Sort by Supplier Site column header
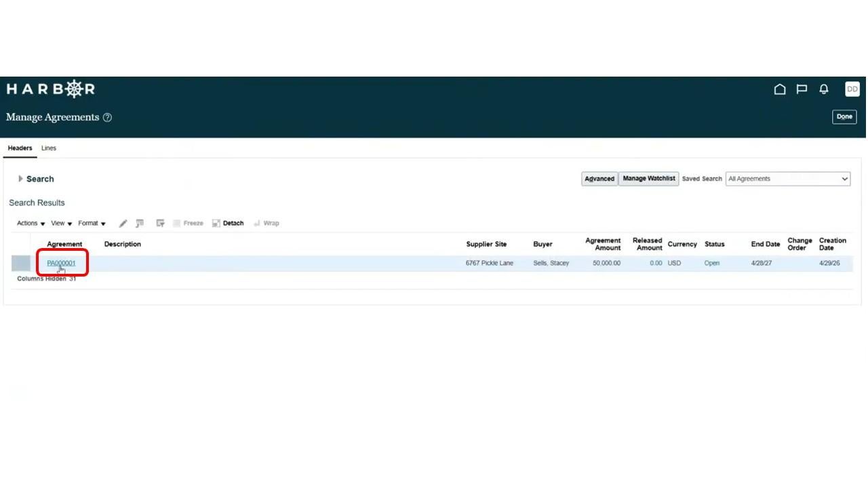 coord(486,244)
